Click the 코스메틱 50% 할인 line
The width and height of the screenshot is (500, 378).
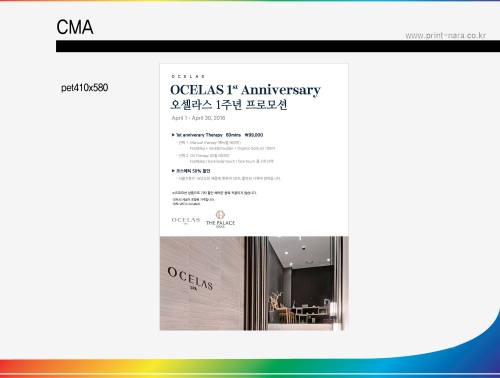pos(191,171)
